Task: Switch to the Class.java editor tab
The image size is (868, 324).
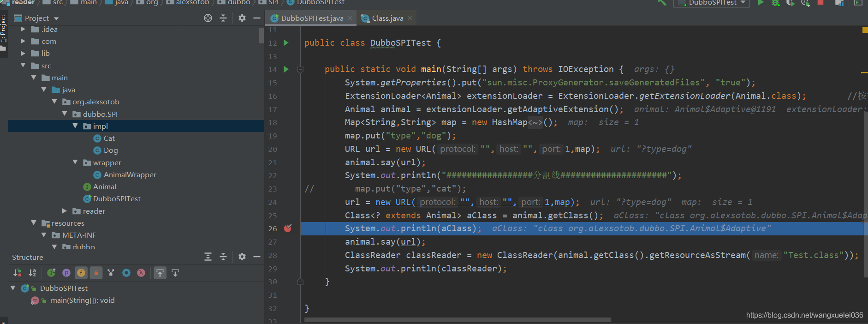Action: click(387, 18)
